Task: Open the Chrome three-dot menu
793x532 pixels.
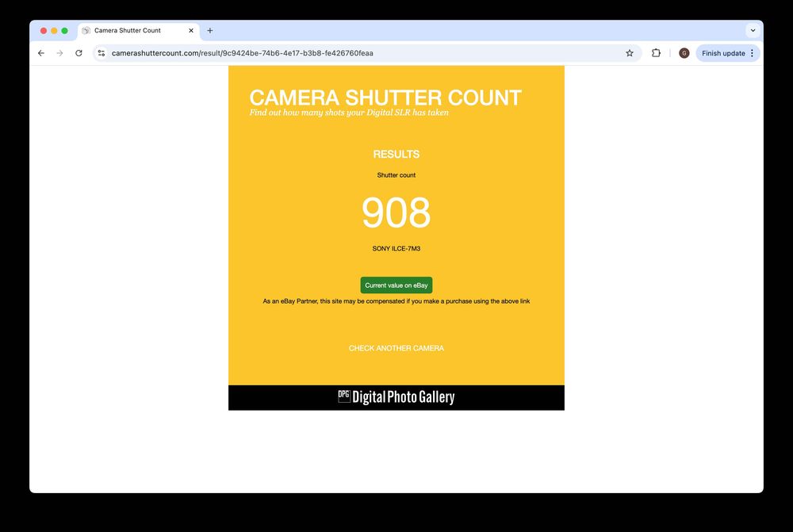Action: point(752,53)
